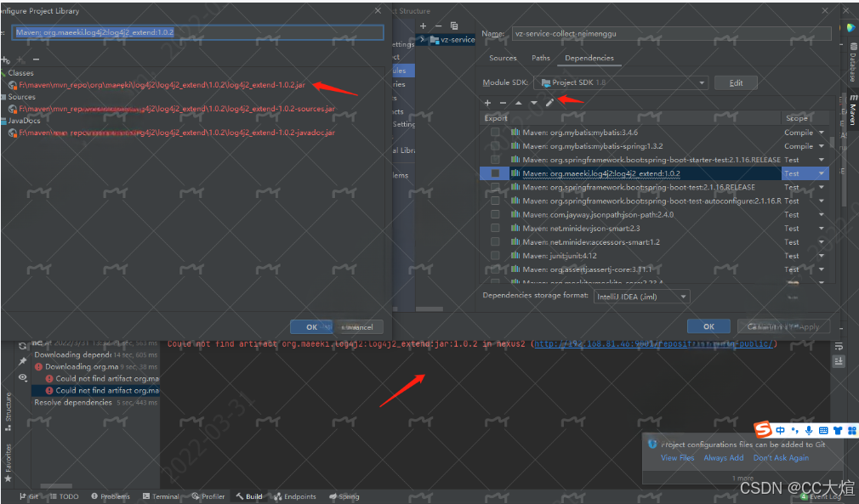
Task: Toggle Export checkbox for mybatis-spring:1.3.2
Action: tap(495, 146)
